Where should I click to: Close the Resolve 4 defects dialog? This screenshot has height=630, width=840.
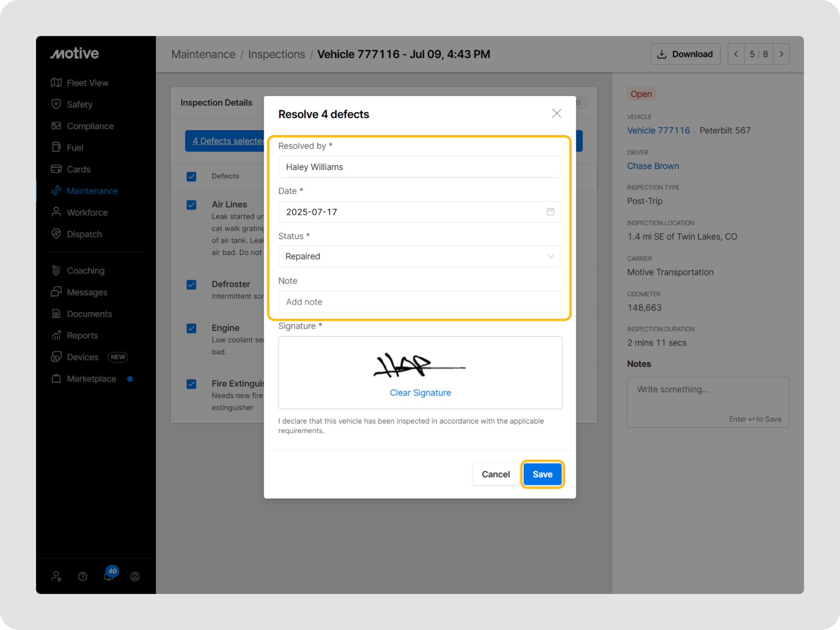(557, 114)
